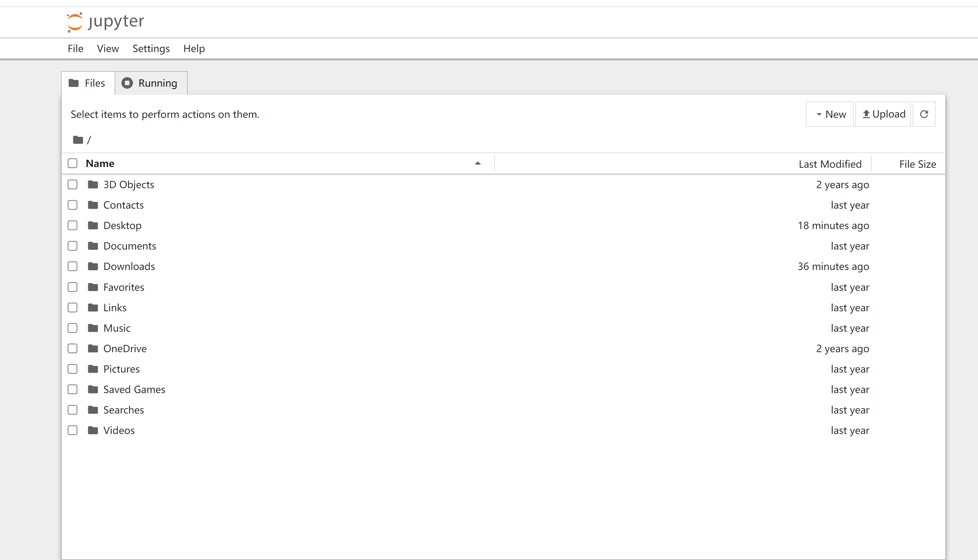Click the Jupyter logo icon

(75, 22)
